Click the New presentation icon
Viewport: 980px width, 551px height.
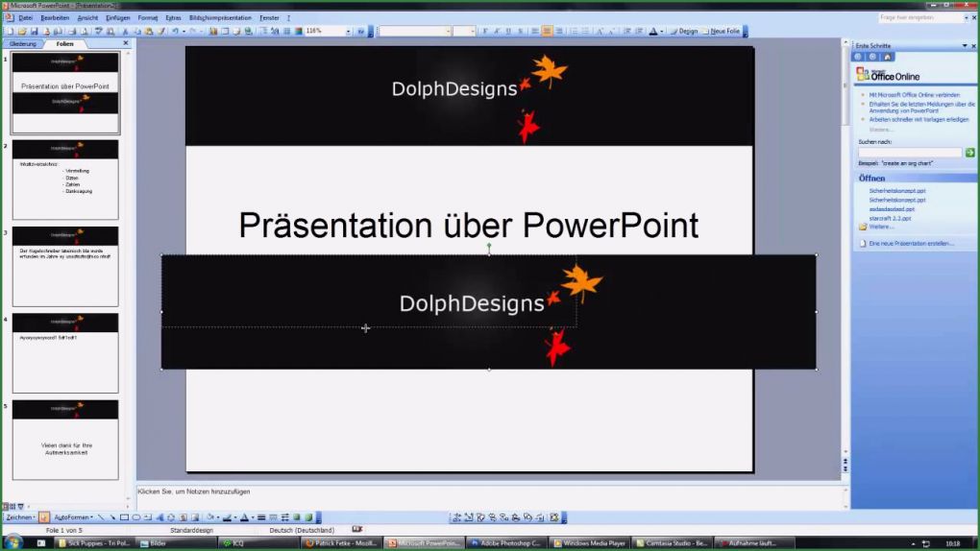10,32
